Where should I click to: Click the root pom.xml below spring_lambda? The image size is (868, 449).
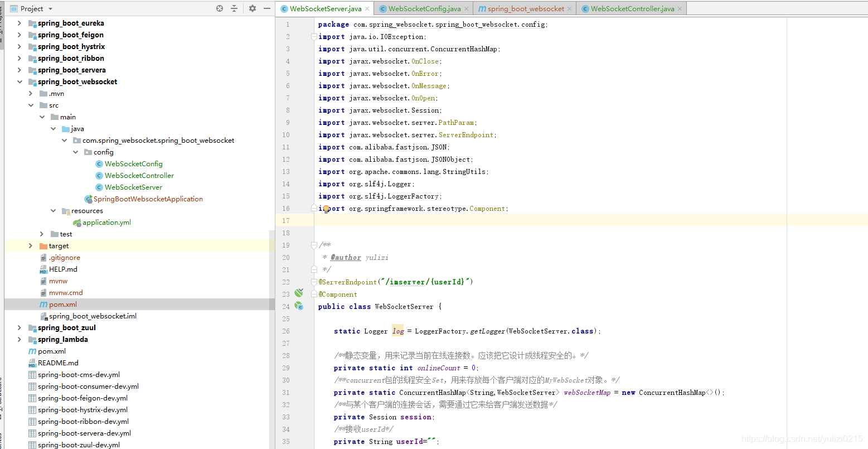(x=52, y=351)
